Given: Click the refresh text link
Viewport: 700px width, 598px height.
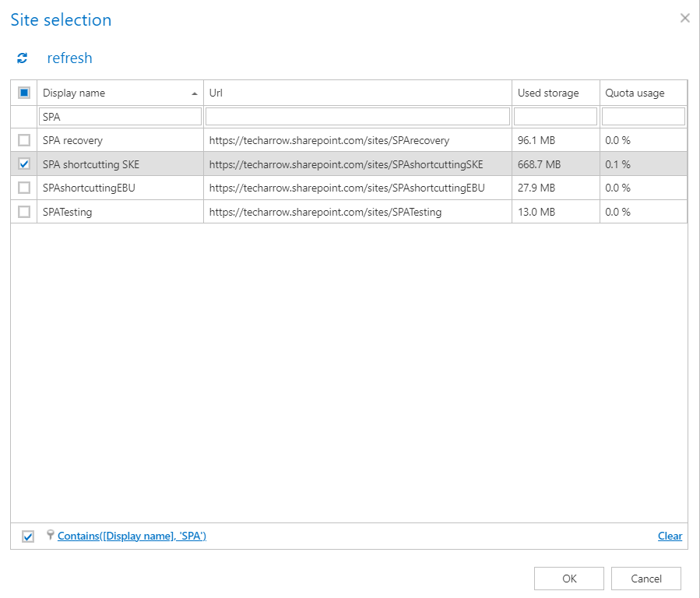Looking at the screenshot, I should pos(69,58).
